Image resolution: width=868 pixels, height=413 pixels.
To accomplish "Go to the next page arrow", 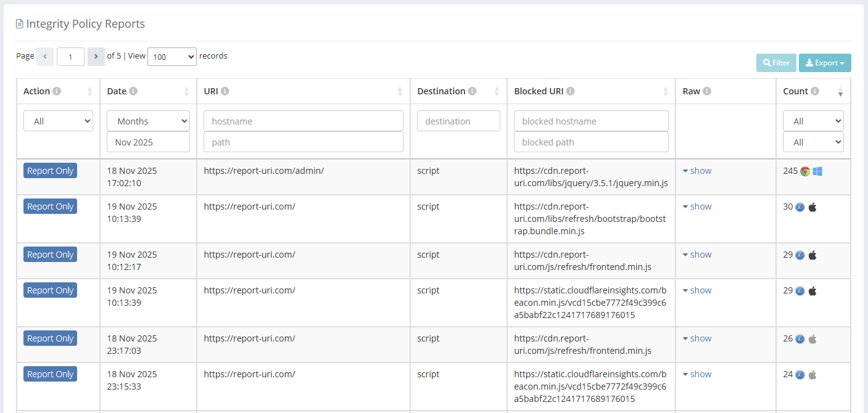I will [96, 57].
